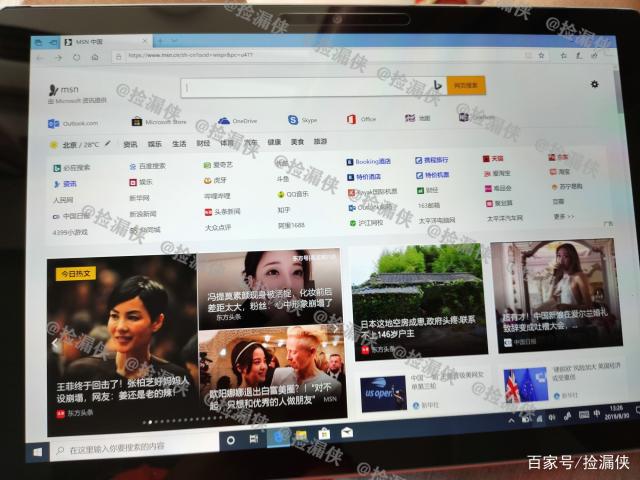This screenshot has height=480, width=640.
Task: Open the 天猫 site link
Action: [493, 158]
